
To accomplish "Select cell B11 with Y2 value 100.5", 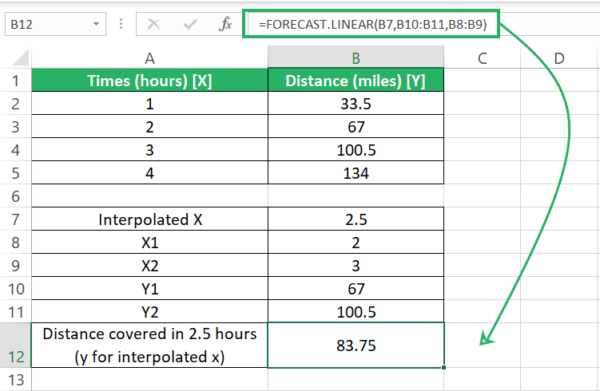I will 356,312.
